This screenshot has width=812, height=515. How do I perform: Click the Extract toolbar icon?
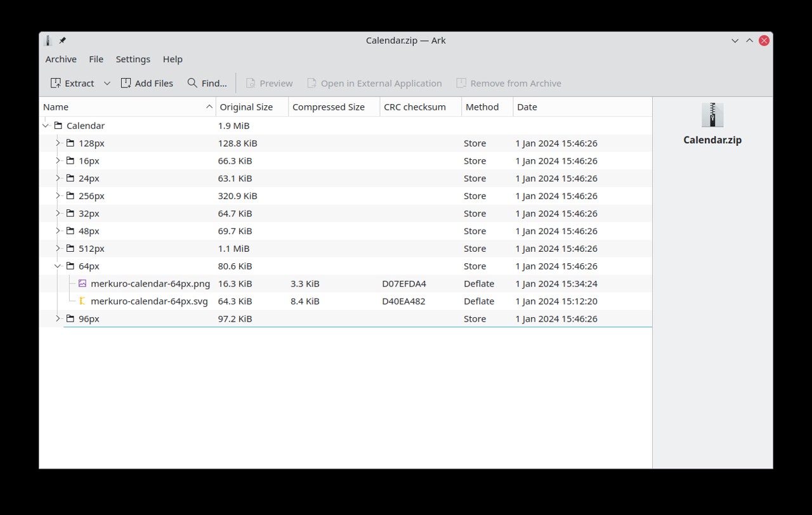point(56,83)
